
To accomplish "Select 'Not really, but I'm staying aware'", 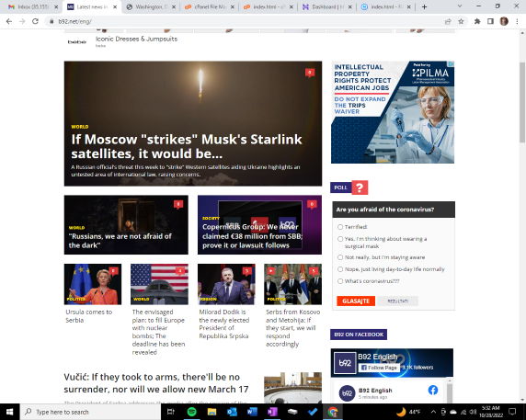I will (x=340, y=257).
